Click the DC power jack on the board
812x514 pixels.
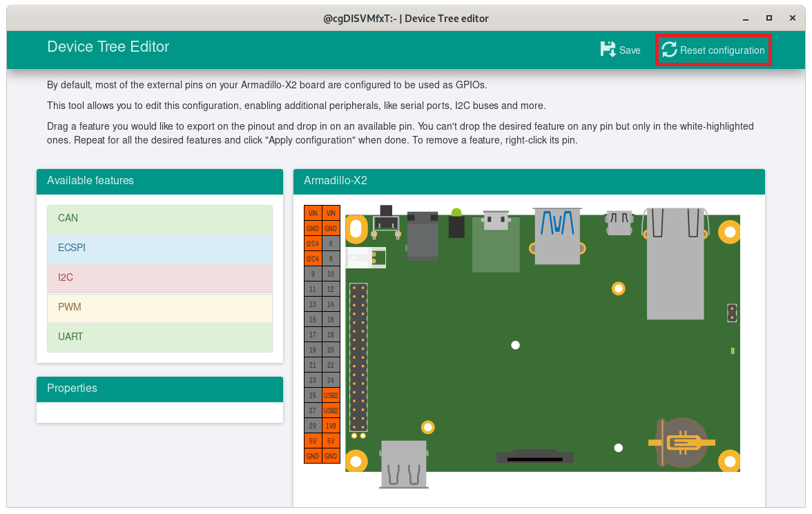tap(423, 235)
